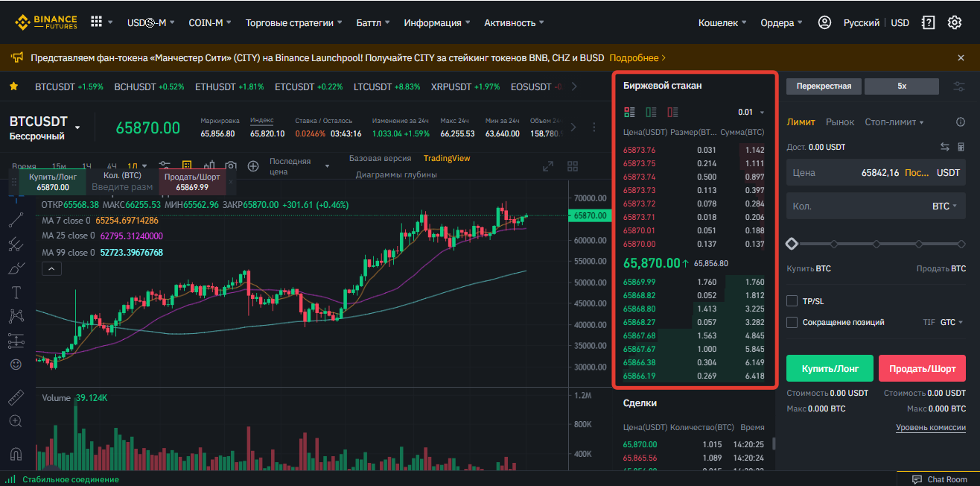Enable Сокращение позиций checkbox
Image resolution: width=980 pixels, height=486 pixels.
pyautogui.click(x=792, y=322)
